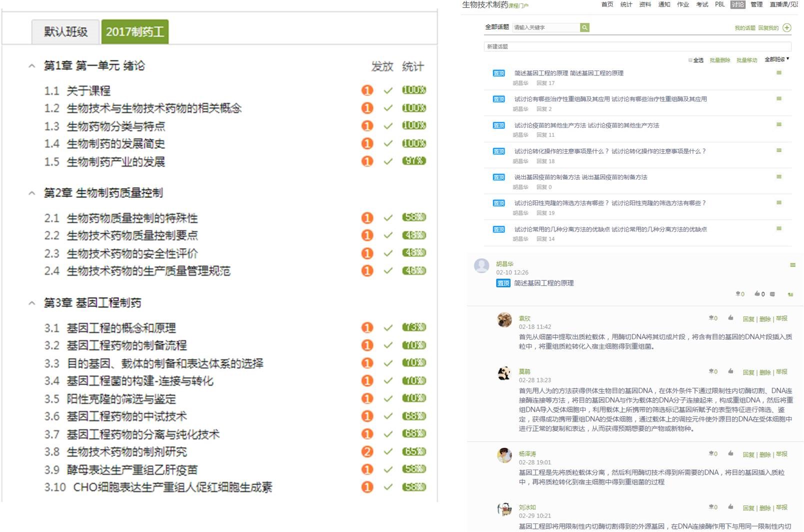Viewport: 804px width, 532px height.
Task: Click the 批量删除 batch delete link
Action: pos(719,60)
